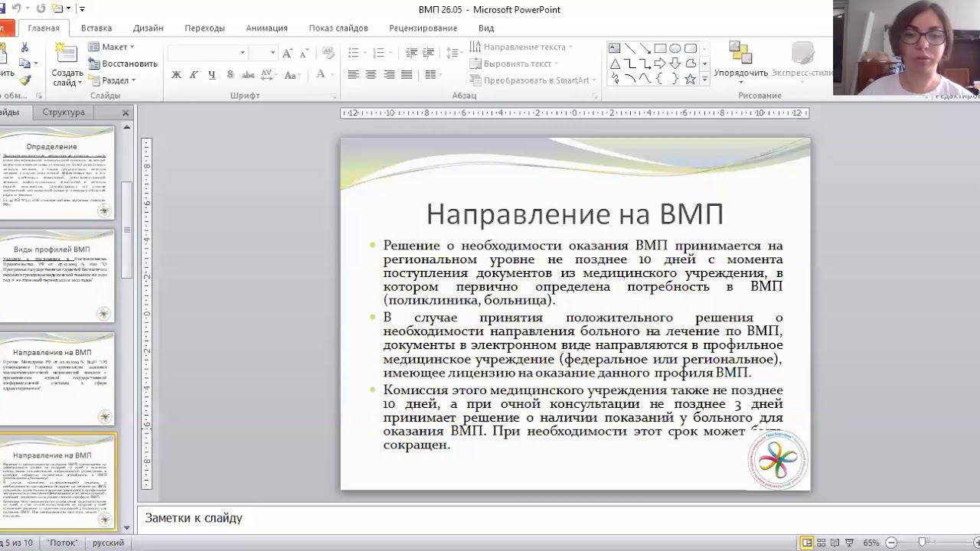This screenshot has width=980, height=551.
Task: Open the Раздел section dropdown
Action: [115, 80]
